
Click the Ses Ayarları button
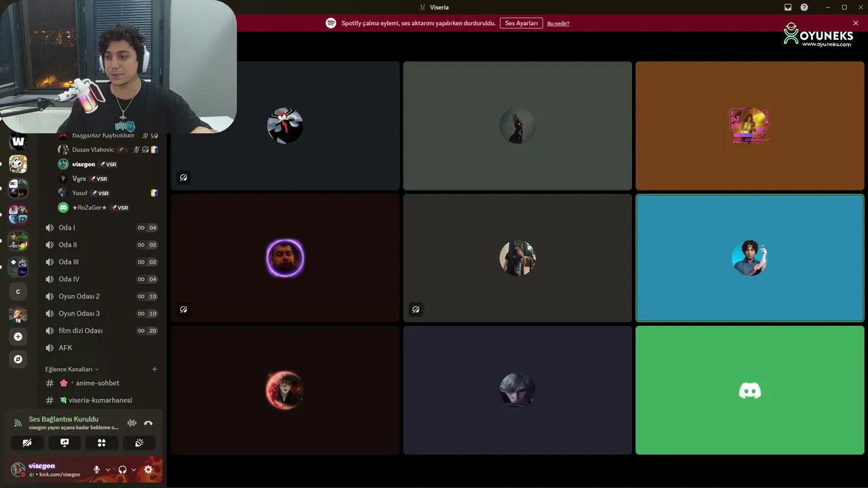point(521,23)
